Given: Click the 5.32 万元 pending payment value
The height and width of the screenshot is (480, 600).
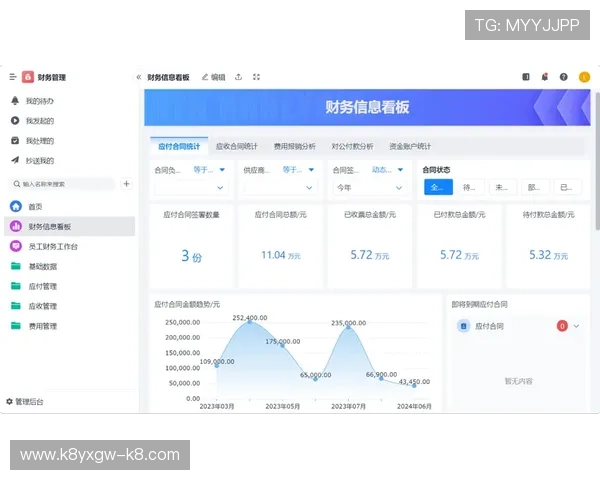Looking at the screenshot, I should pos(548,255).
